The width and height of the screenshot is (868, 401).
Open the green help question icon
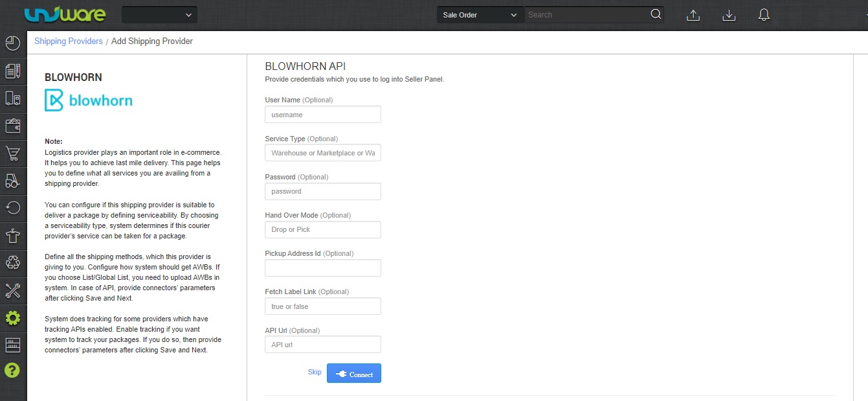coord(13,371)
